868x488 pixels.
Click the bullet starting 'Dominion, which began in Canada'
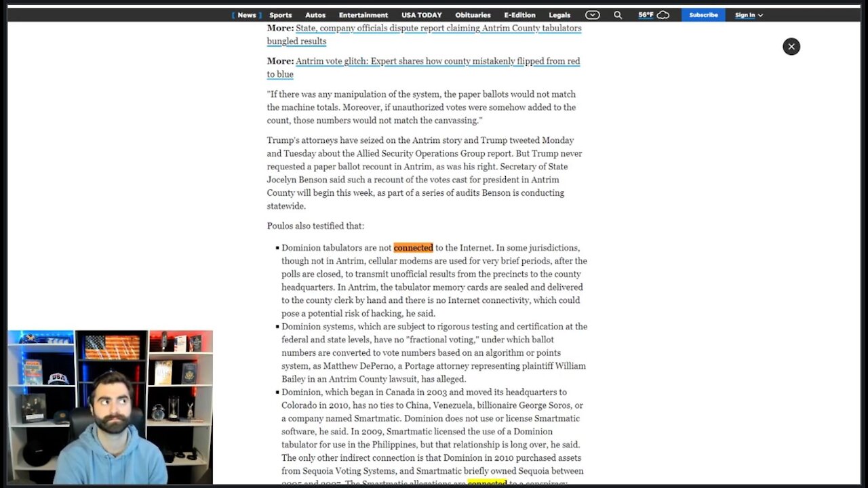pos(433,438)
